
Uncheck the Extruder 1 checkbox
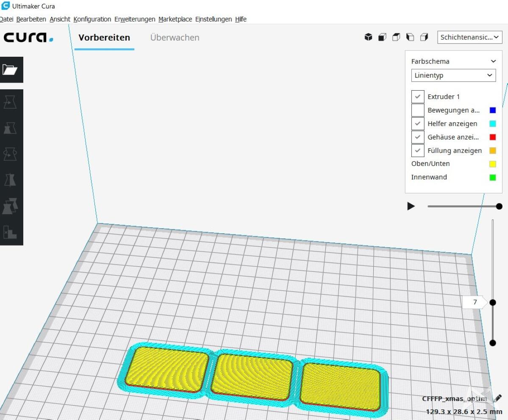coord(418,97)
